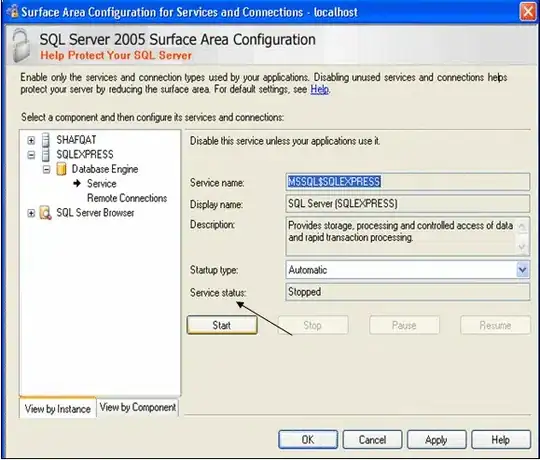The width and height of the screenshot is (540, 460).
Task: Switch to View by Component tab
Action: tap(138, 407)
